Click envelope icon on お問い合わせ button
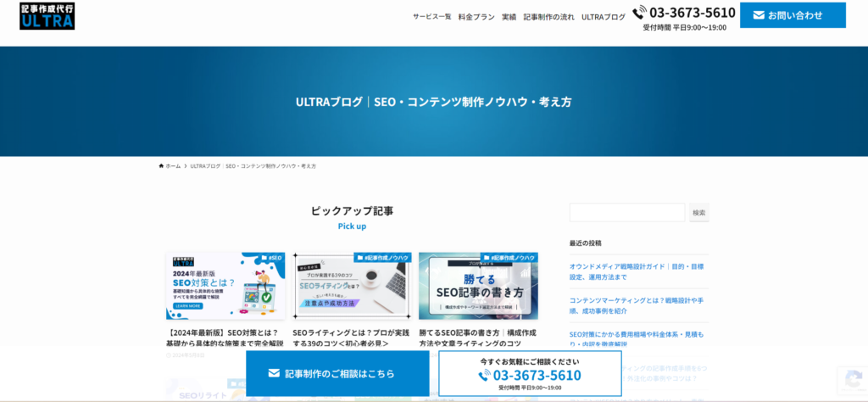Screen dimensions: 868x402 [759, 15]
